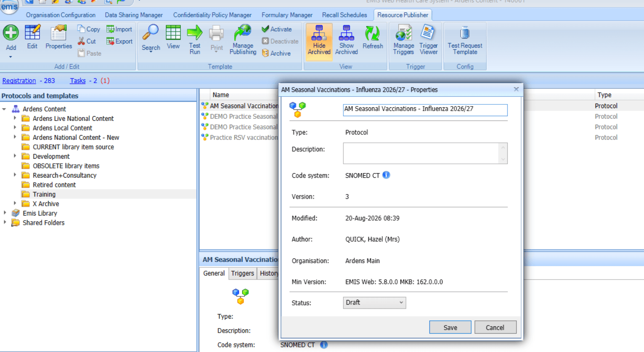The width and height of the screenshot is (644, 352).
Task: Click the Add template icon
Action: click(11, 33)
